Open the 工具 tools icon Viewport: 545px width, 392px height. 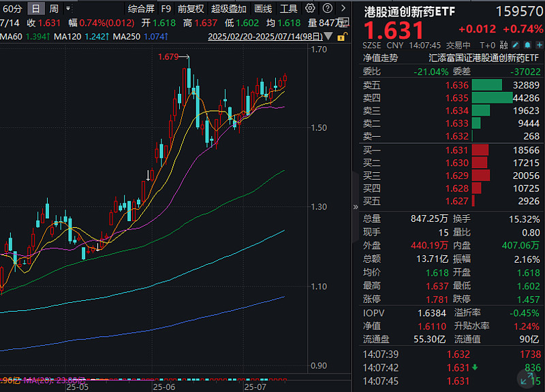(290, 9)
